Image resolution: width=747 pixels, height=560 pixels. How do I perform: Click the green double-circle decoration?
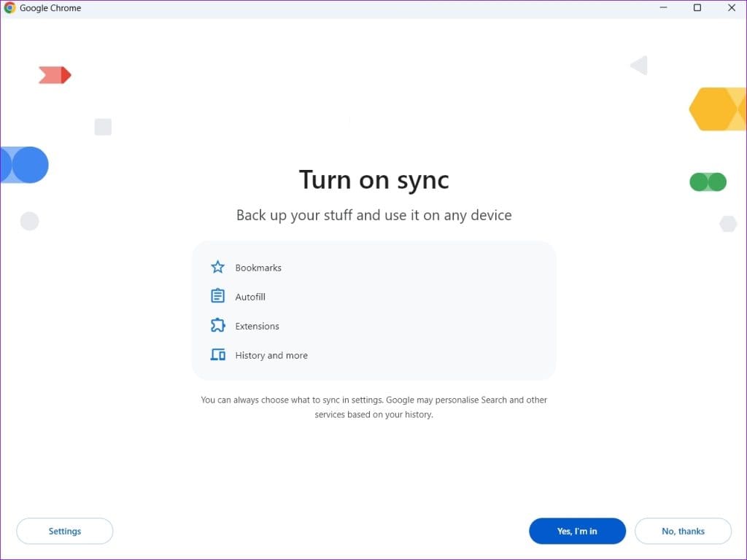(707, 182)
